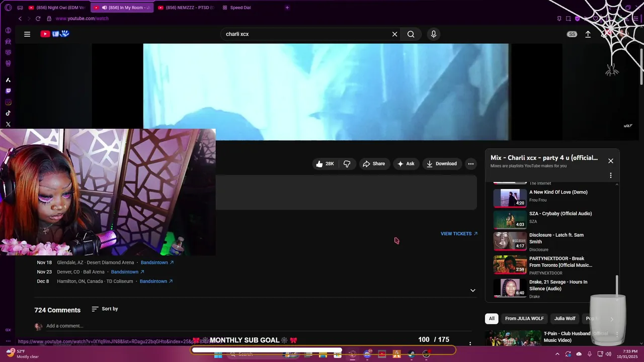Image resolution: width=644 pixels, height=362 pixels.
Task: Open Twitch in the Opera sidebar
Action: pyautogui.click(x=8, y=91)
